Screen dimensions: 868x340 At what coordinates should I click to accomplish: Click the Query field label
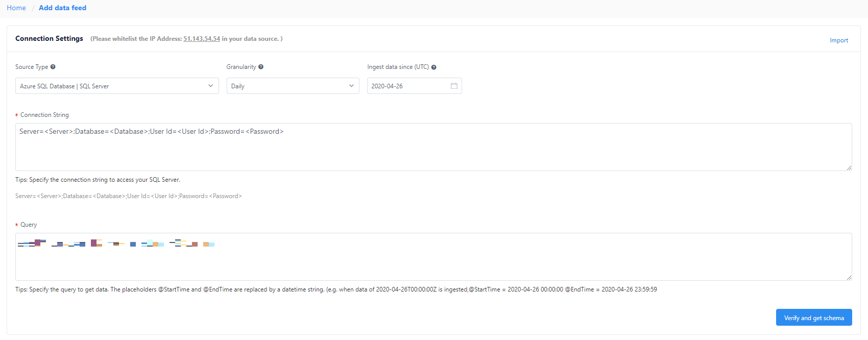point(29,225)
